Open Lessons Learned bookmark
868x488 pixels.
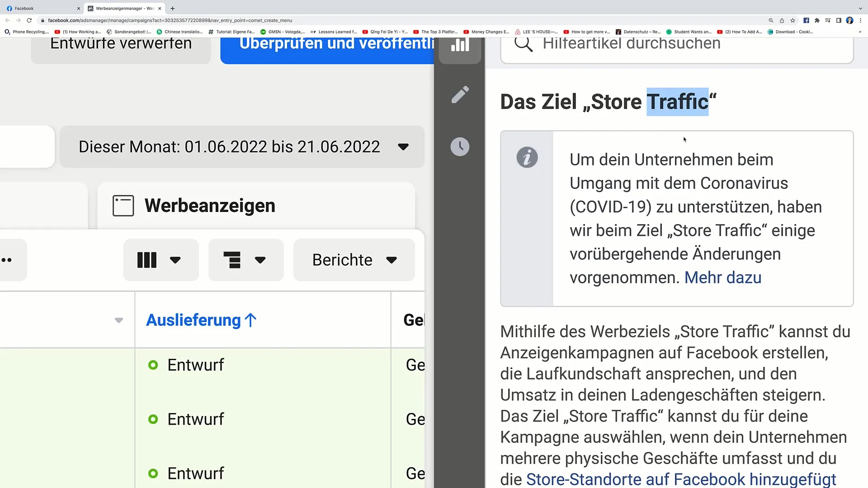[334, 32]
